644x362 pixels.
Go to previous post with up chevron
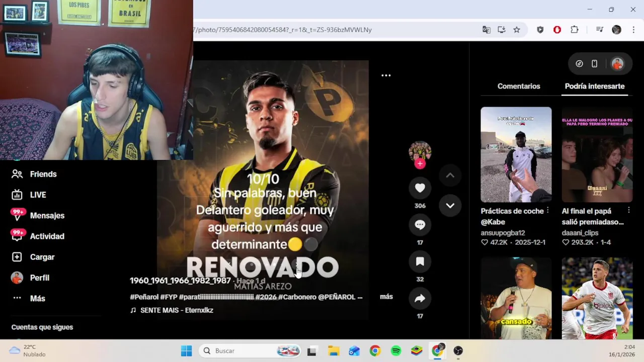(x=450, y=175)
